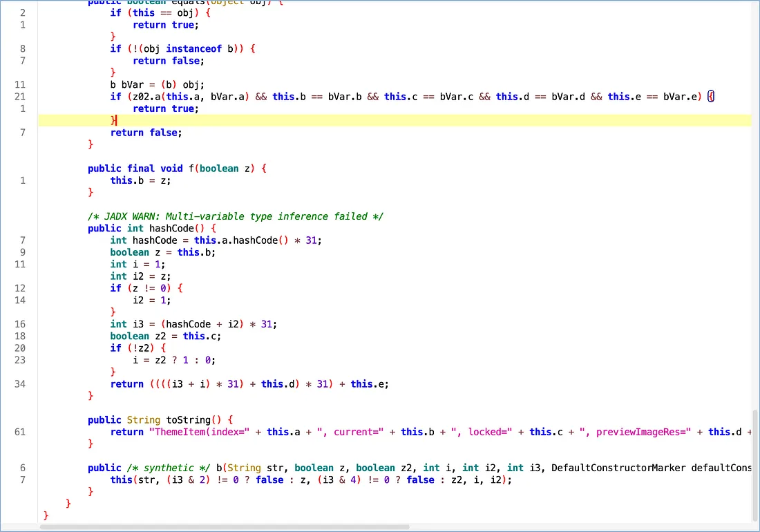Image resolution: width=760 pixels, height=532 pixels.
Task: Click the horizontal scrollbar thumb at the bottom
Action: [225, 526]
